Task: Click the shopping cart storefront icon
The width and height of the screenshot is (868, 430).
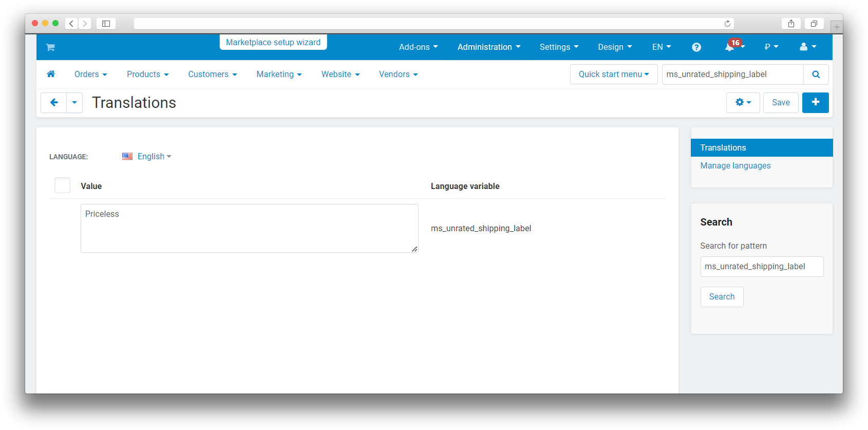Action: coord(50,47)
